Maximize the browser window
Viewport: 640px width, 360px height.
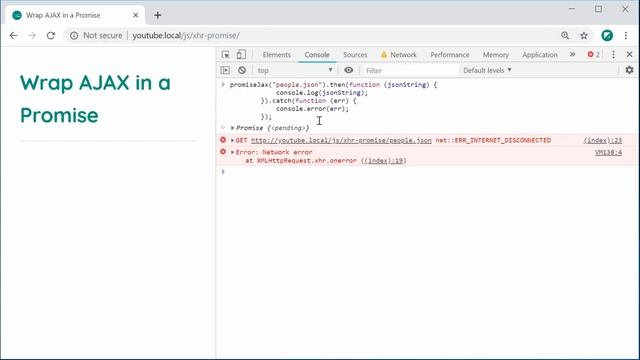(x=598, y=9)
